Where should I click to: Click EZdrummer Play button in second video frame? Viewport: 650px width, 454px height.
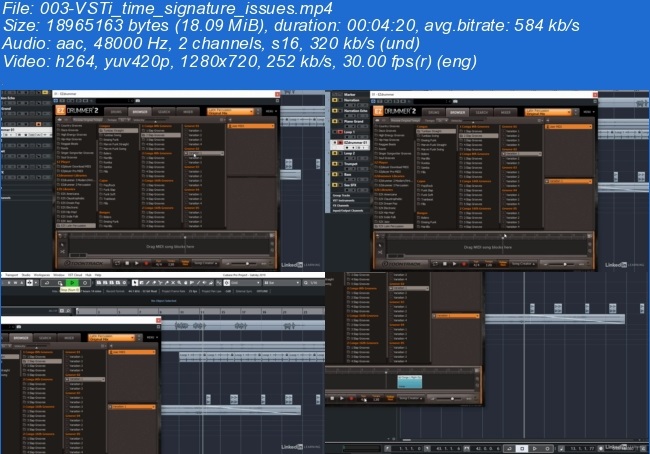(x=454, y=264)
